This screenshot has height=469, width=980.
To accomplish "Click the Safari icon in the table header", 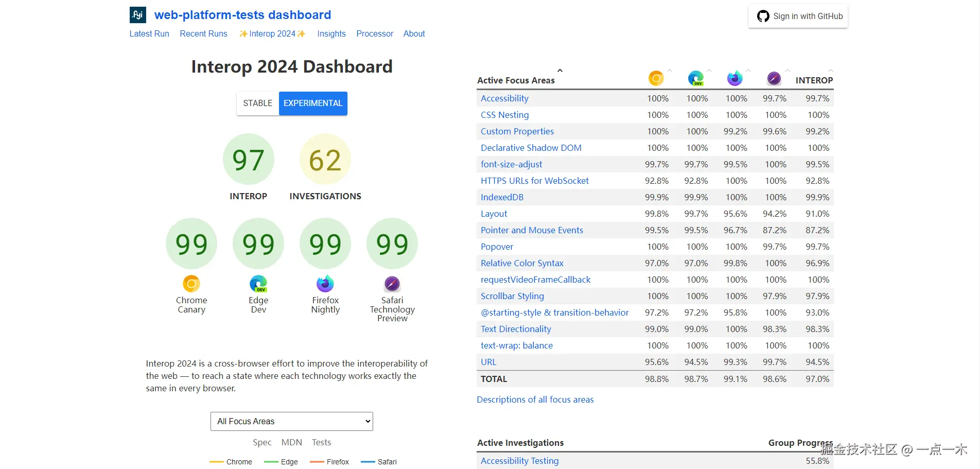I will coord(774,78).
